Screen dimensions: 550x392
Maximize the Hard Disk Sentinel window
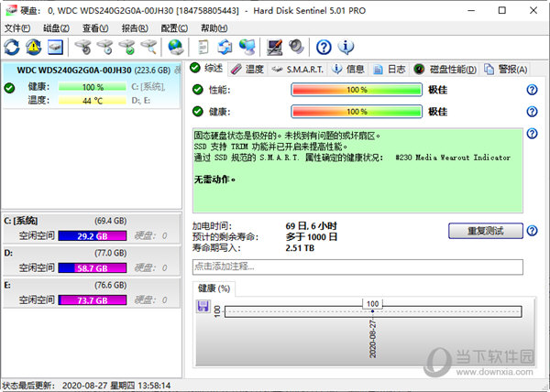click(x=502, y=10)
